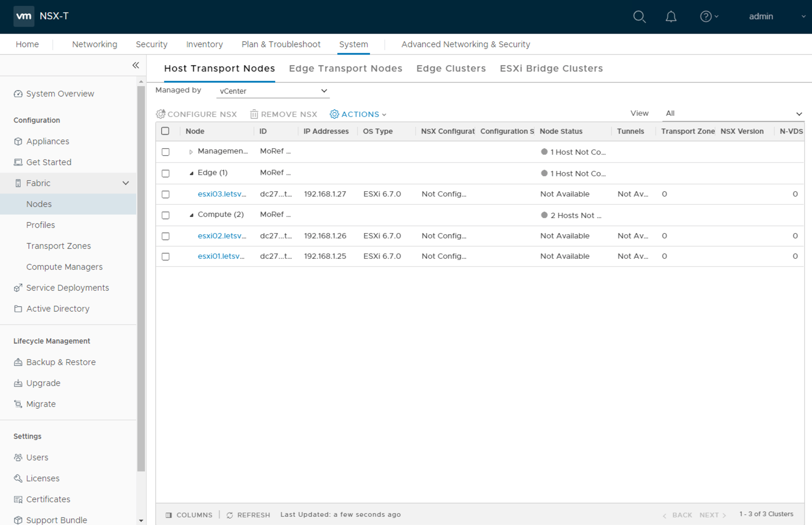Select the Compute (2) cluster checkbox
The width and height of the screenshot is (812, 525).
click(166, 215)
